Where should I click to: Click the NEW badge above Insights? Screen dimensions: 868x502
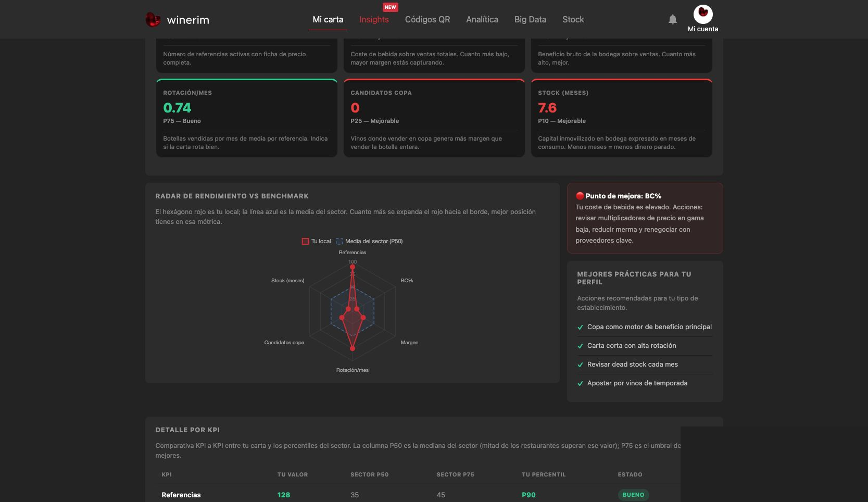coord(390,7)
